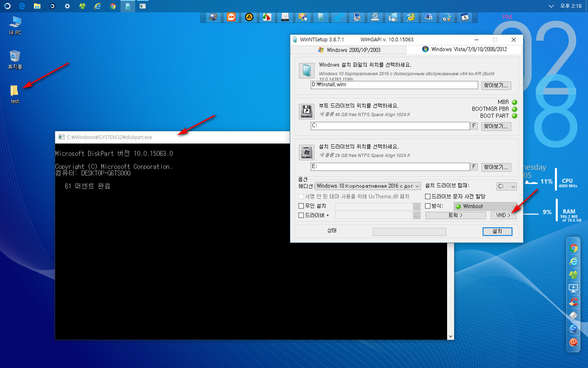Viewport: 588px width, 368px height.
Task: Click 찾아보기 next to the install.wim path
Action: point(496,85)
